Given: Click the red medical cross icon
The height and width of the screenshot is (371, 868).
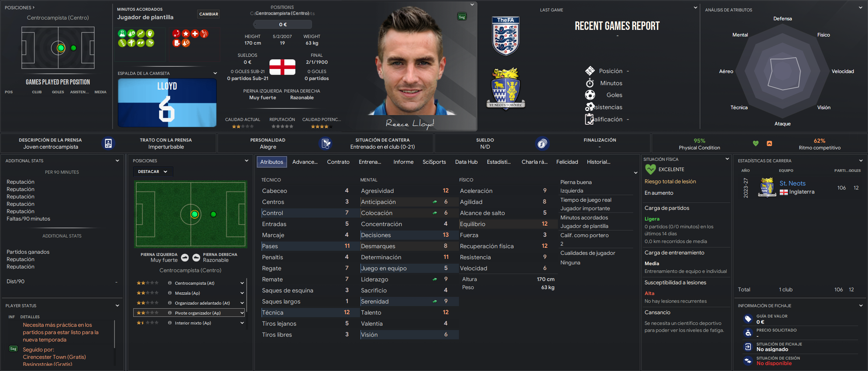Looking at the screenshot, I should point(195,34).
